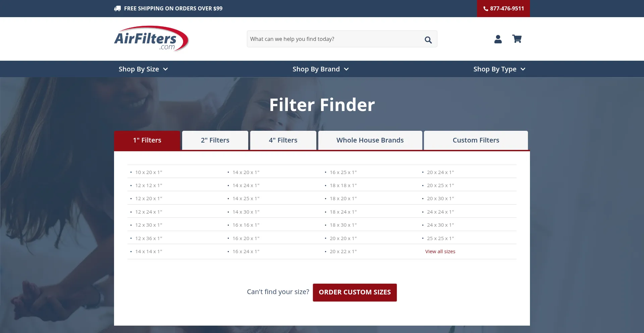Open the Custom Filters tab
644x333 pixels.
click(476, 140)
